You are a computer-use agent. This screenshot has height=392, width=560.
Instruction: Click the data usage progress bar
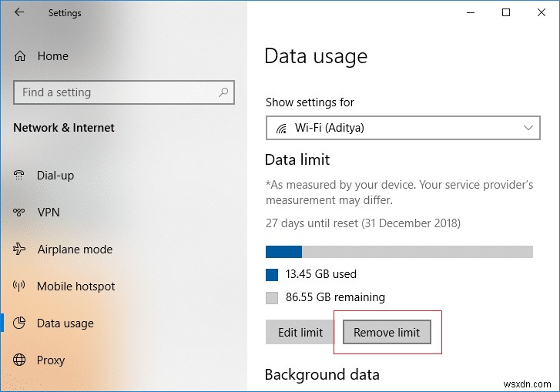[x=399, y=252]
